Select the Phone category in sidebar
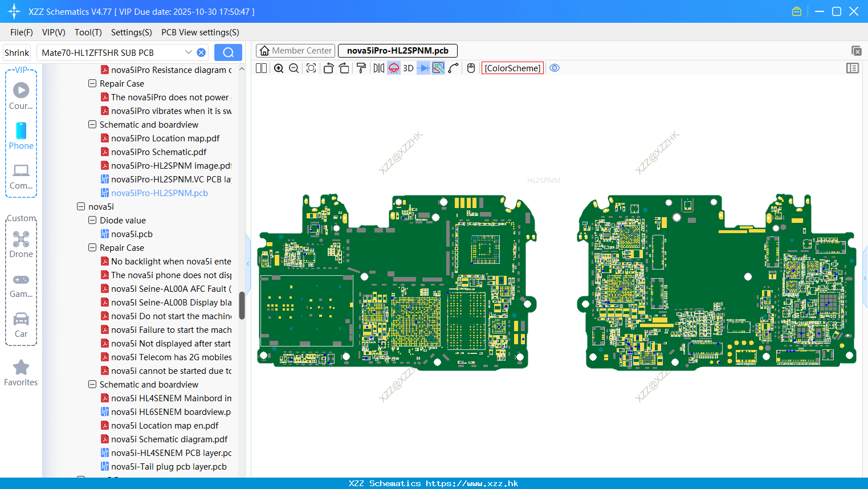The height and width of the screenshot is (489, 868). pyautogui.click(x=21, y=136)
